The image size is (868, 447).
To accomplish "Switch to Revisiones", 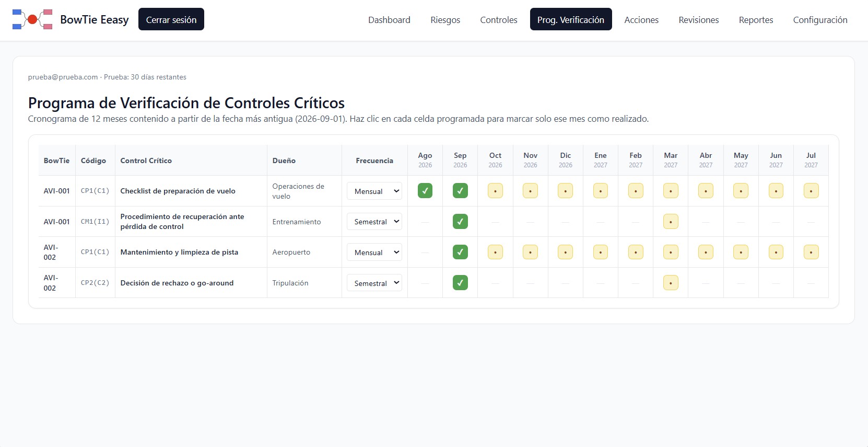I will [x=699, y=20].
